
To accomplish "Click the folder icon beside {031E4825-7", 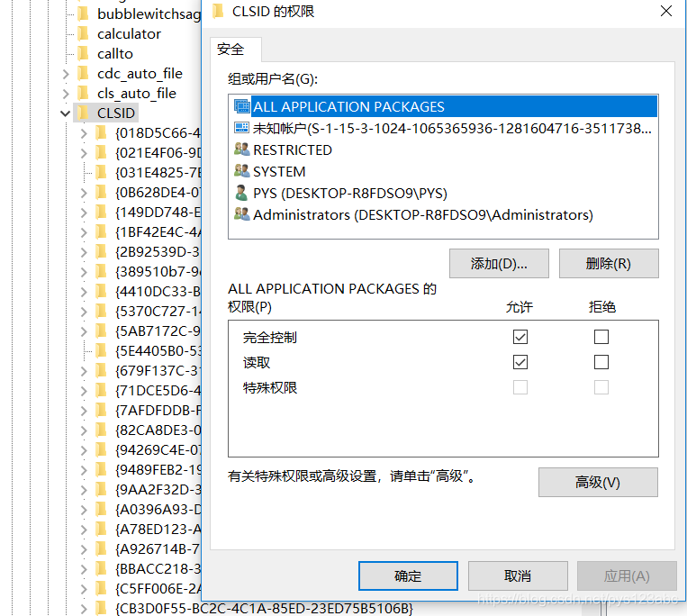I will tap(101, 173).
